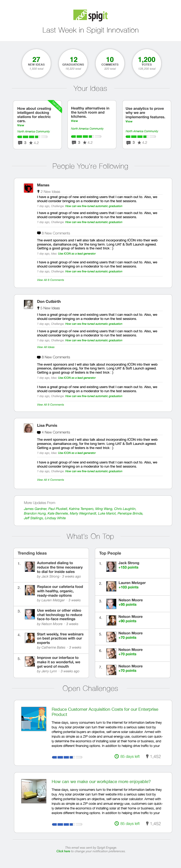Click green progress bar on electric cars idea
Viewport: 181px width, 868px height.
(x=32, y=137)
